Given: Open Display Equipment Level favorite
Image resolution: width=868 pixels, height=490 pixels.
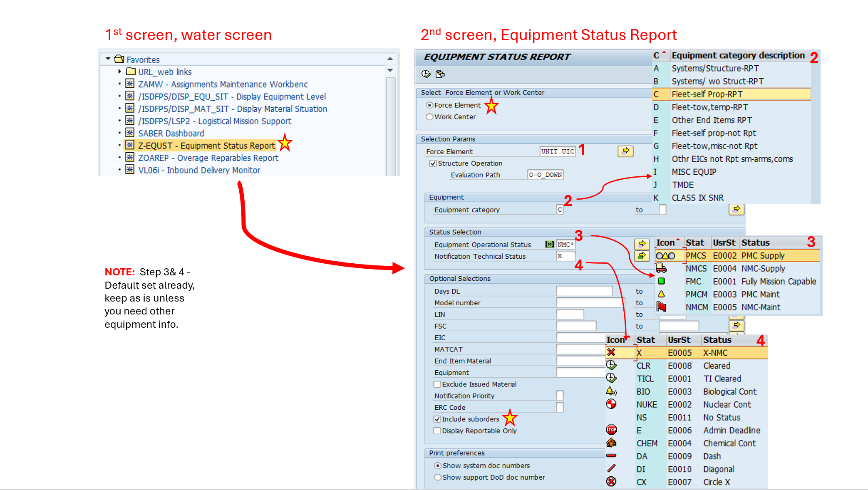Looking at the screenshot, I should click(x=232, y=97).
